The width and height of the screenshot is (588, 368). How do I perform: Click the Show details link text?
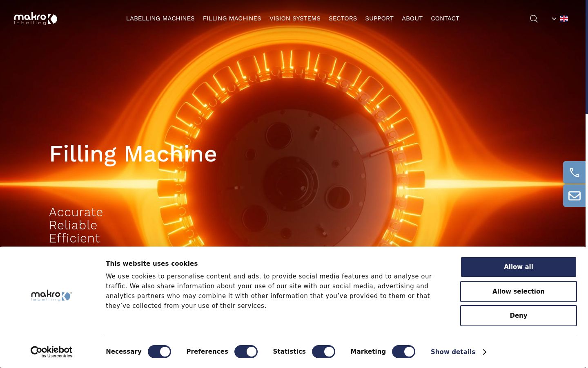(x=453, y=352)
